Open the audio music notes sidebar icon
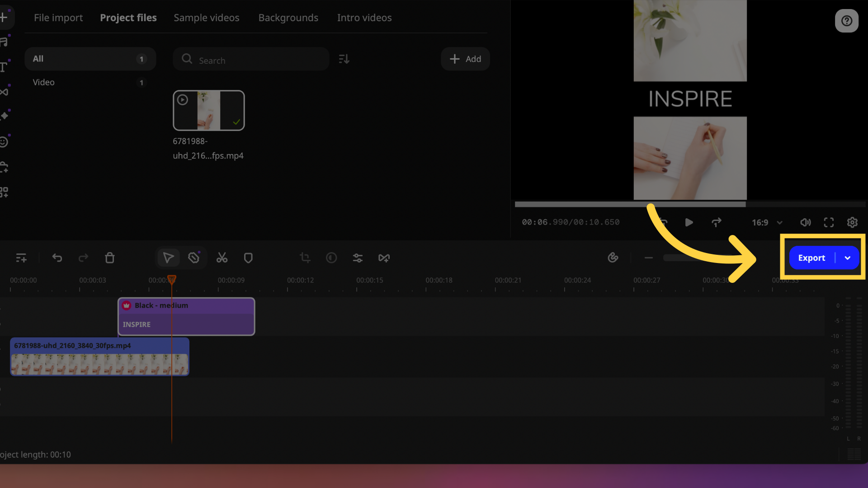 pos(4,42)
